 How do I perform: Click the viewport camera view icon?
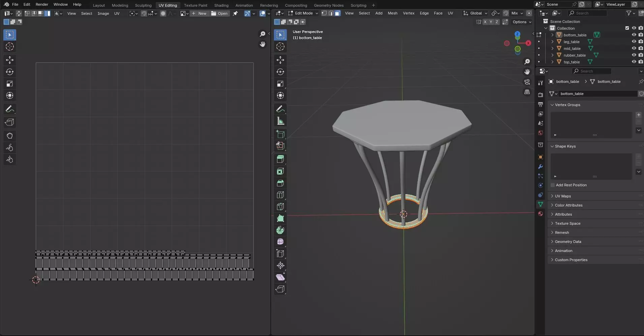coord(527,82)
